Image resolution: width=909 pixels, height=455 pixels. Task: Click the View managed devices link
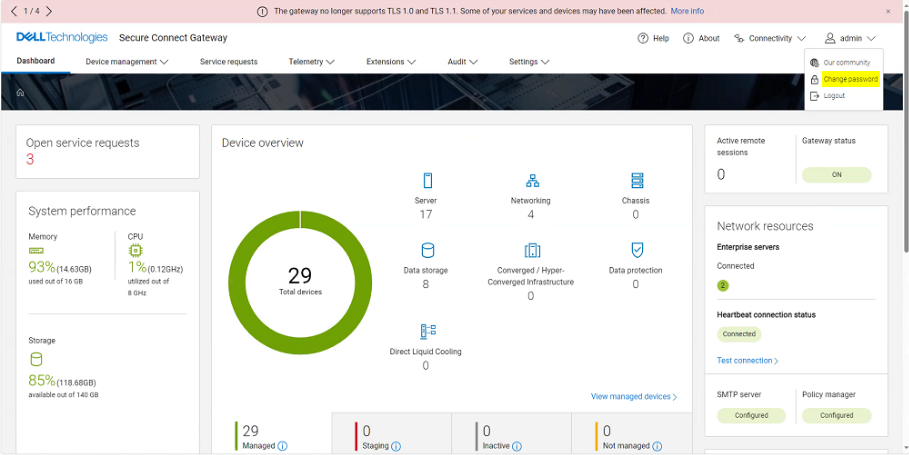[x=633, y=397]
